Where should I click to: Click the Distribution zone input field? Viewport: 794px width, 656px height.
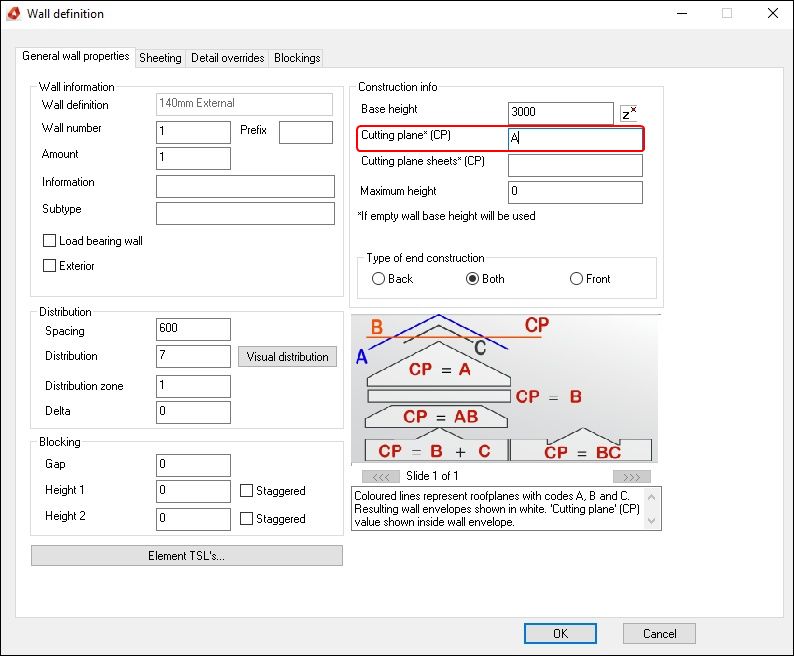193,386
